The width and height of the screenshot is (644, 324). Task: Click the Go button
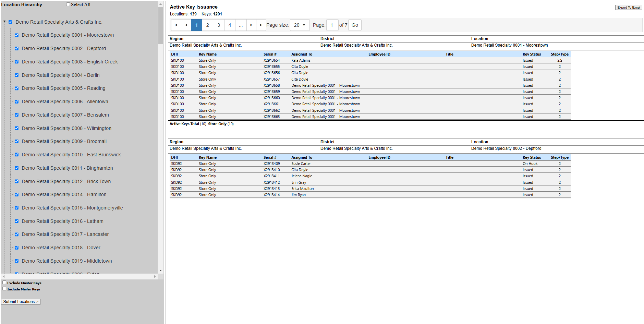pyautogui.click(x=355, y=25)
